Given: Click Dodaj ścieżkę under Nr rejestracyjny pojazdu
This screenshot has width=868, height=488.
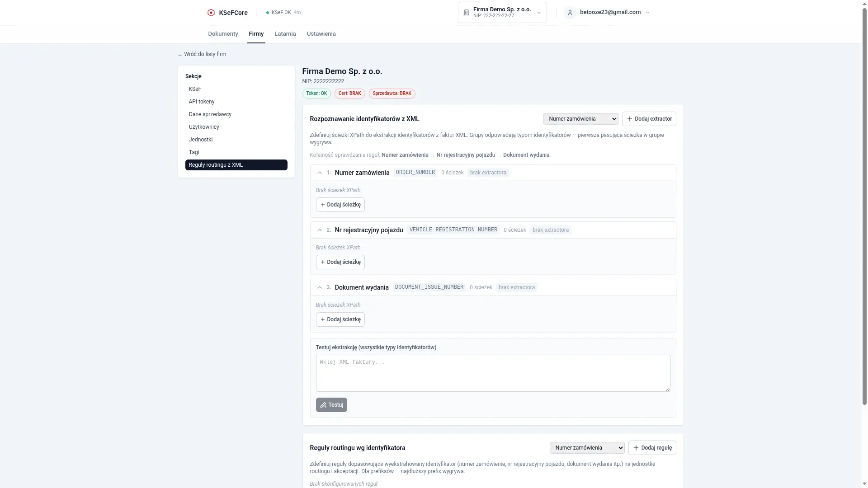Looking at the screenshot, I should tap(340, 262).
